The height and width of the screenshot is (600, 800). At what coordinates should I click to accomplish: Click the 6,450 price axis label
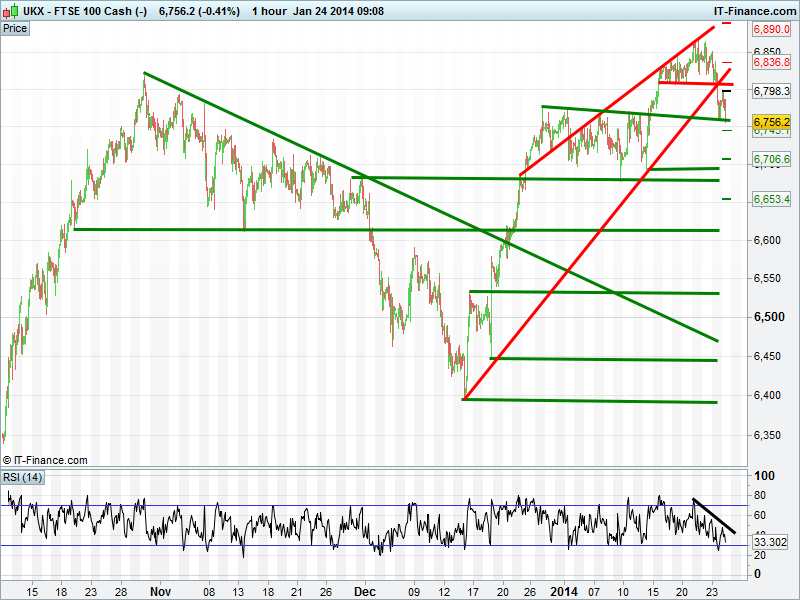[767, 356]
